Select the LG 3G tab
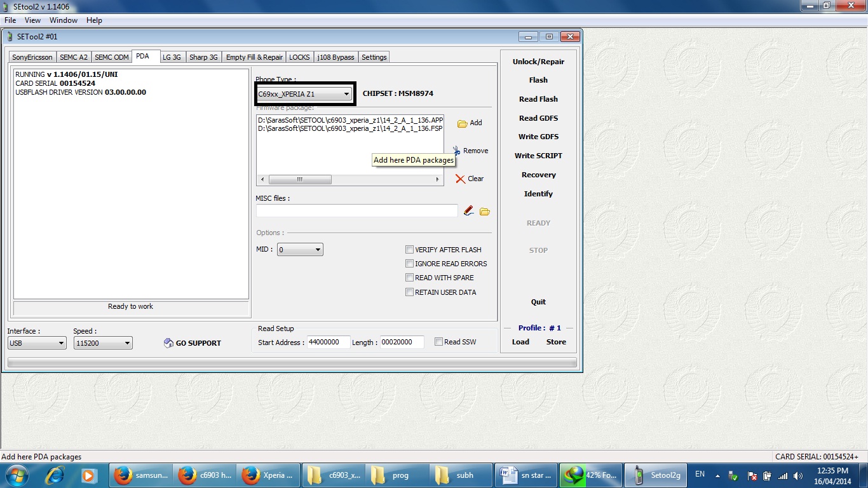Screen dimensions: 868x488 coord(172,57)
